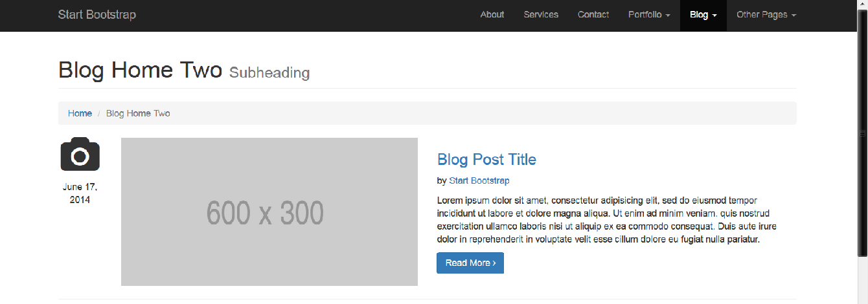Go to the About page

[x=492, y=15]
